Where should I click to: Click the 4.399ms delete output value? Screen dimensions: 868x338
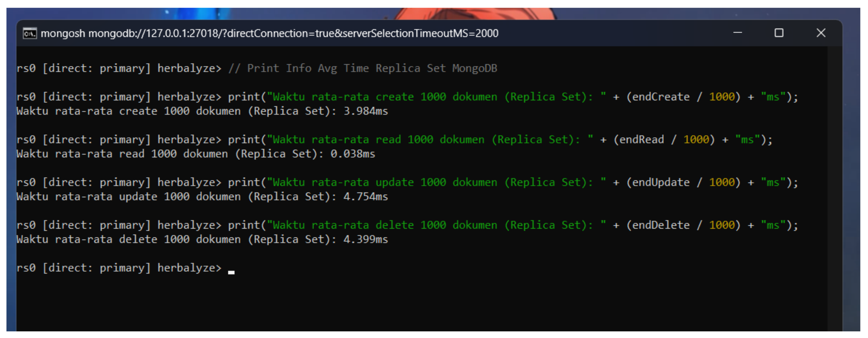[366, 240]
